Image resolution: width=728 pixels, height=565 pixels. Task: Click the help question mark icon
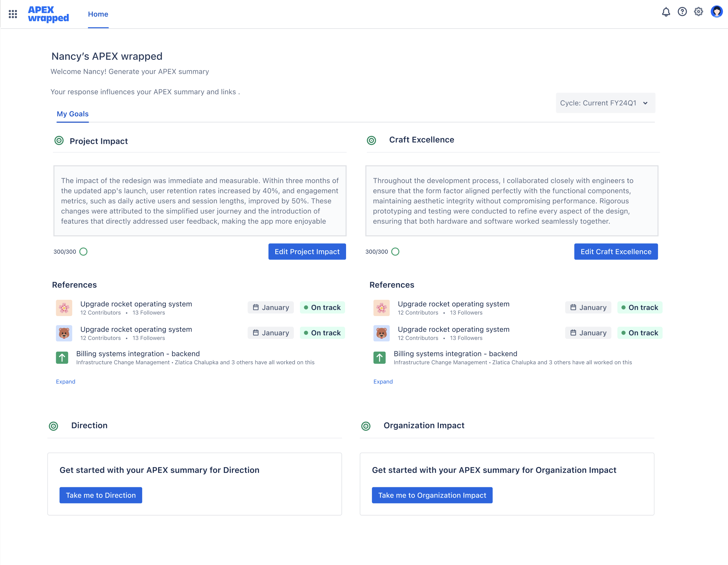coord(682,12)
